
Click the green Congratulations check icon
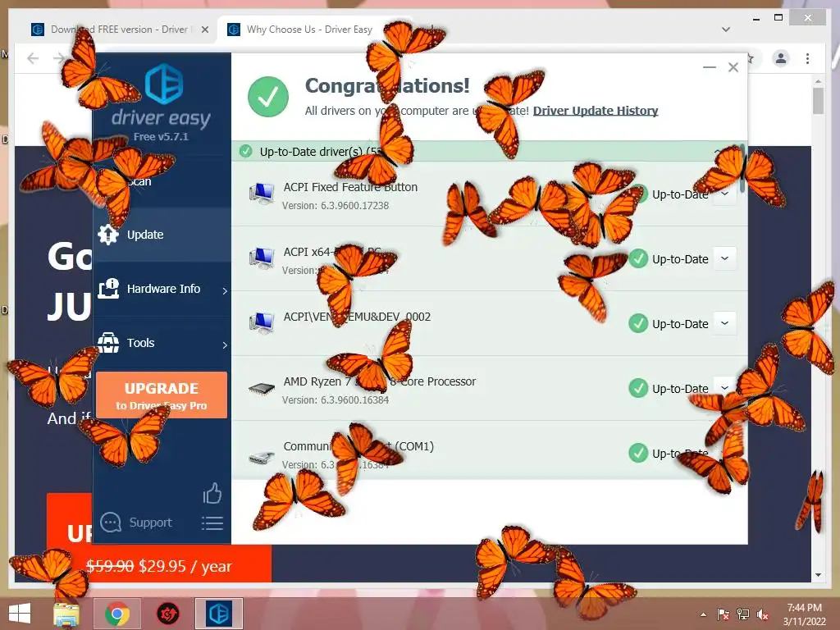268,97
